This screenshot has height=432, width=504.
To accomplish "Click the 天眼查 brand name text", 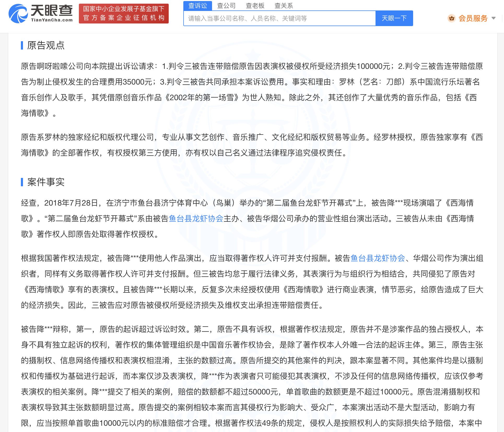I will coord(51,10).
